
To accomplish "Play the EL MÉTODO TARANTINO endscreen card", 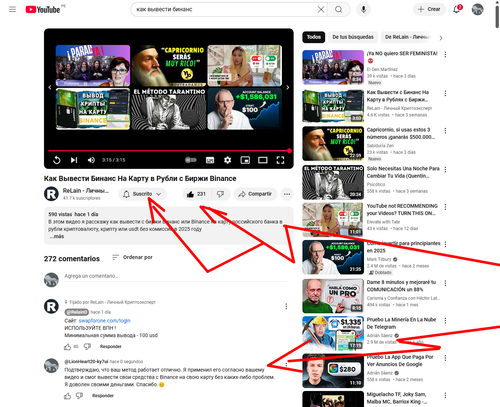I will [168, 109].
